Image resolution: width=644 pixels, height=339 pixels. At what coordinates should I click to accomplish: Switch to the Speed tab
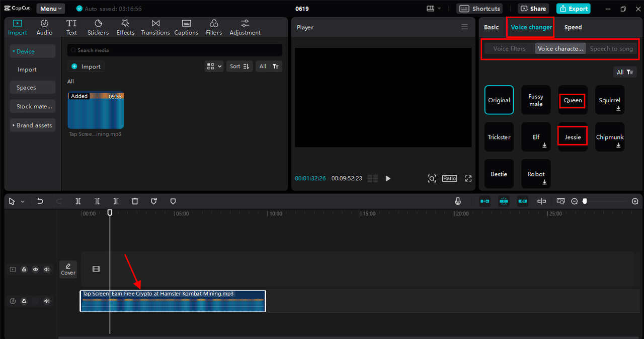(x=573, y=27)
